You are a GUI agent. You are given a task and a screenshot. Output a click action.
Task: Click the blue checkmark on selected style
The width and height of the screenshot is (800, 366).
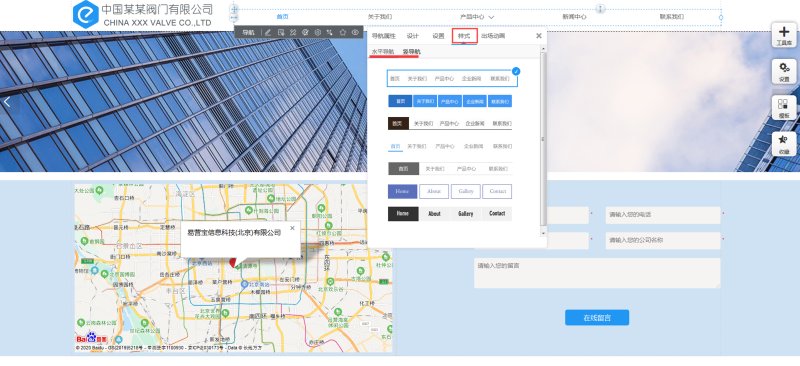[x=516, y=71]
